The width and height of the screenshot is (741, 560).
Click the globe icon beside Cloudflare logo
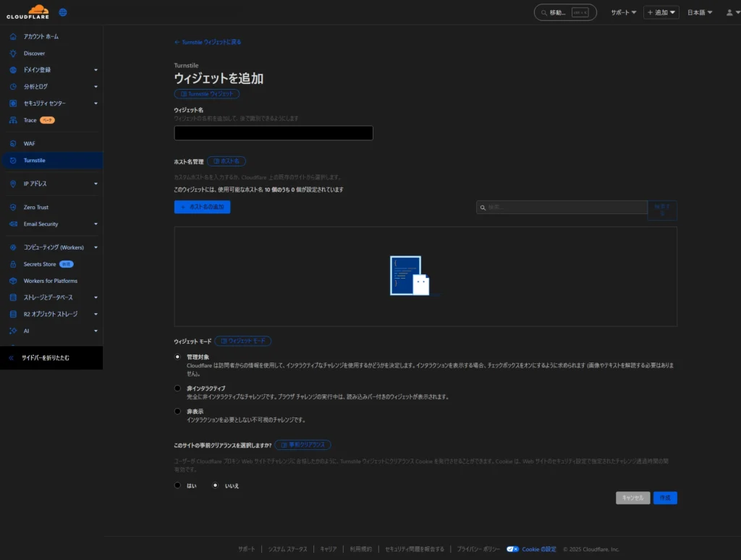(63, 12)
